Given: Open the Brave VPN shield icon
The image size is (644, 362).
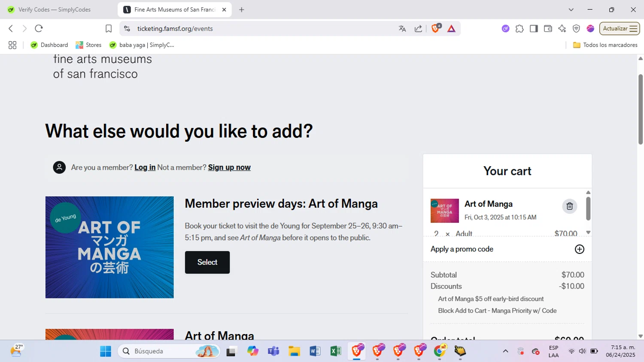Looking at the screenshot, I should pos(576,29).
